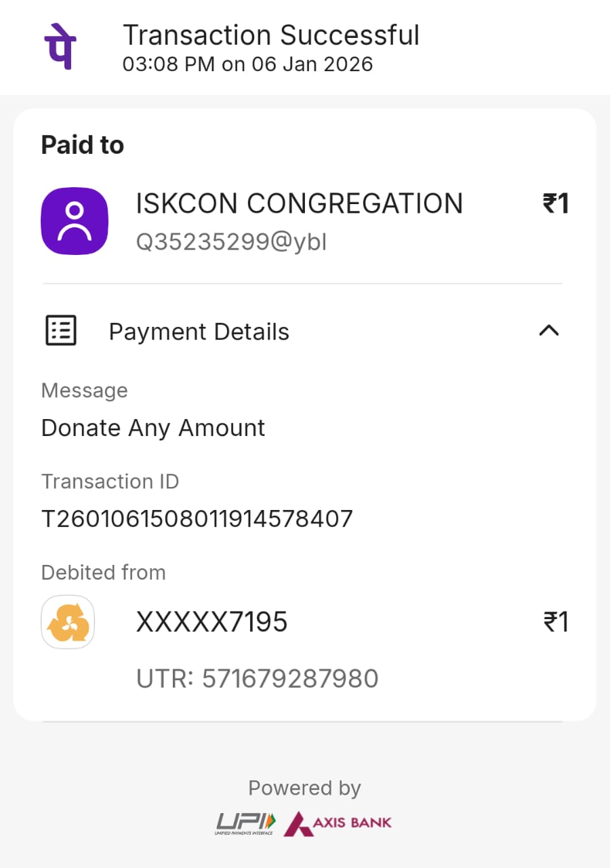This screenshot has width=610, height=868.
Task: Collapse Payment Details with the chevron
Action: 548,331
